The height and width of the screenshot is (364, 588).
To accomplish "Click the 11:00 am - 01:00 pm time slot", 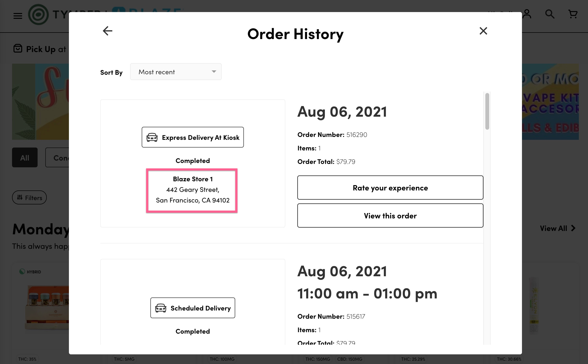I will 367,294.
